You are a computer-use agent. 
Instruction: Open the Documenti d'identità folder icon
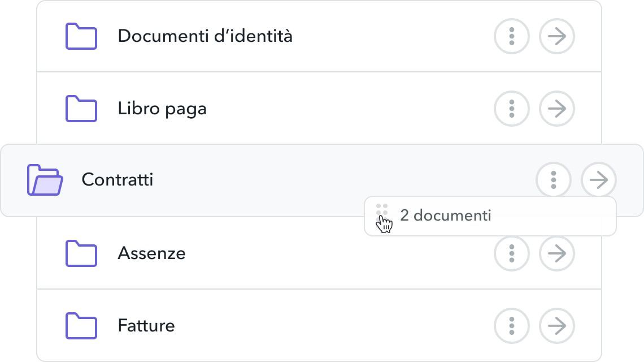click(81, 36)
